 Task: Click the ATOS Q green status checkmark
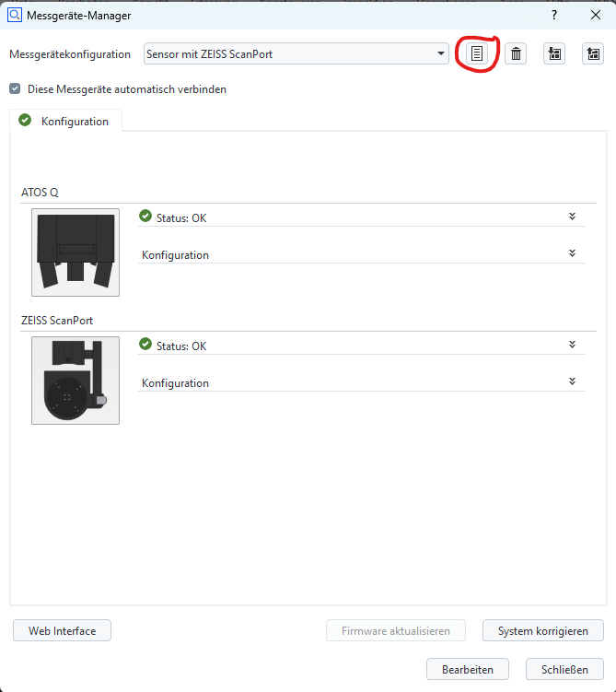(x=145, y=217)
